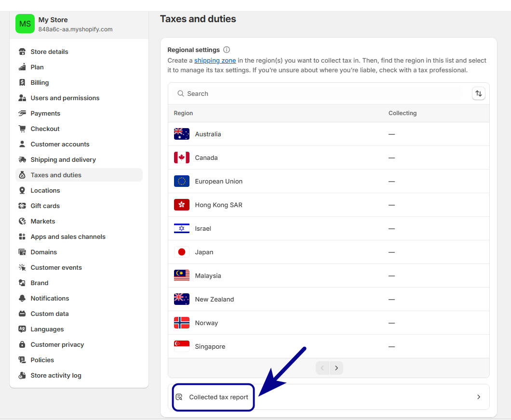
Task: Click the Customer privacy lock icon
Action: [x=22, y=344]
